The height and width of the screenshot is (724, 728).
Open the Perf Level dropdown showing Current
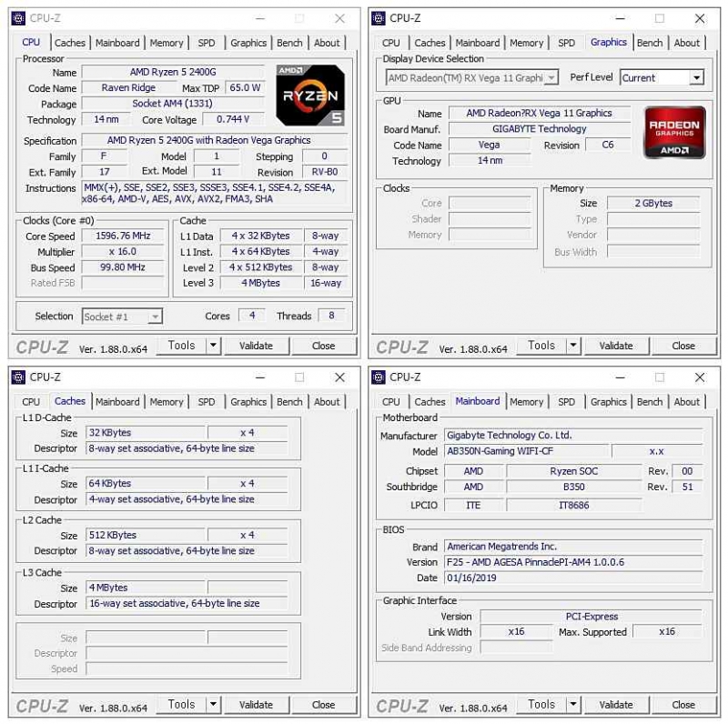click(x=696, y=77)
